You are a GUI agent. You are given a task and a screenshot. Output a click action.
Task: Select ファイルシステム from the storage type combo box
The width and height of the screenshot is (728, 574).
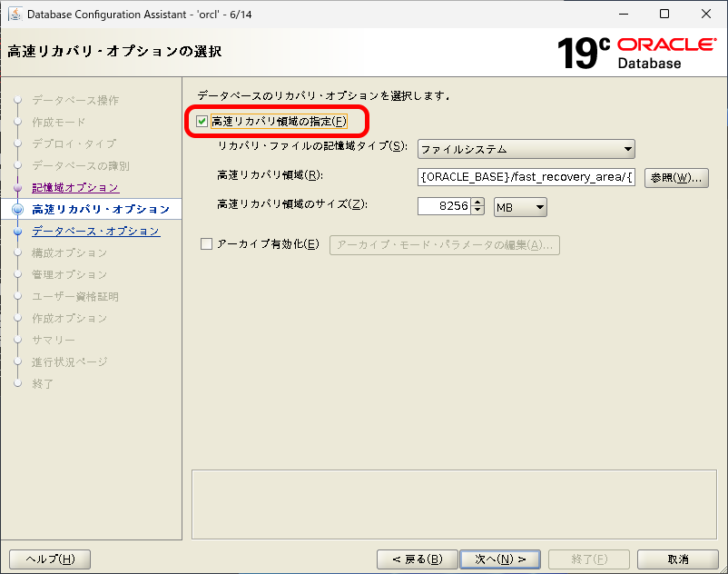coord(526,148)
